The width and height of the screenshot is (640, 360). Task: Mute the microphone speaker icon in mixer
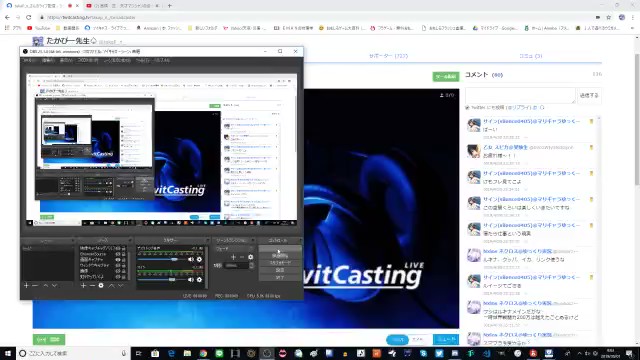click(191, 280)
